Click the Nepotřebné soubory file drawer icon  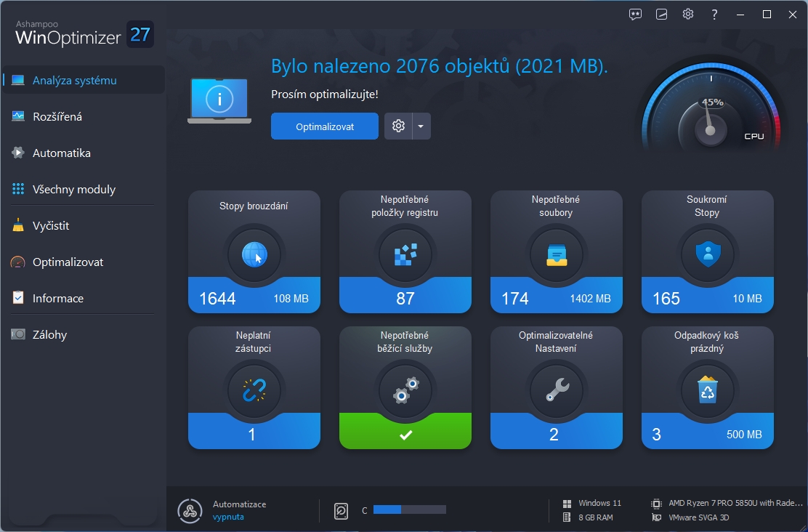tap(557, 255)
